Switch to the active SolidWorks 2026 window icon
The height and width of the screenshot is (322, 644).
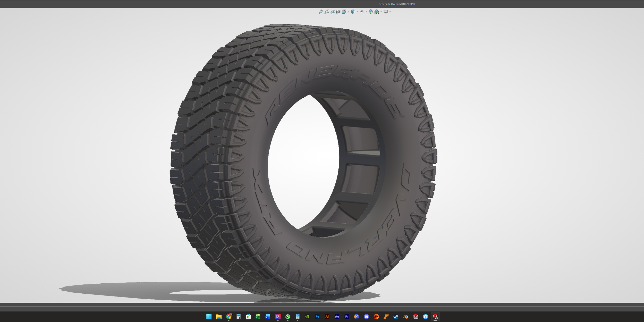(435, 317)
